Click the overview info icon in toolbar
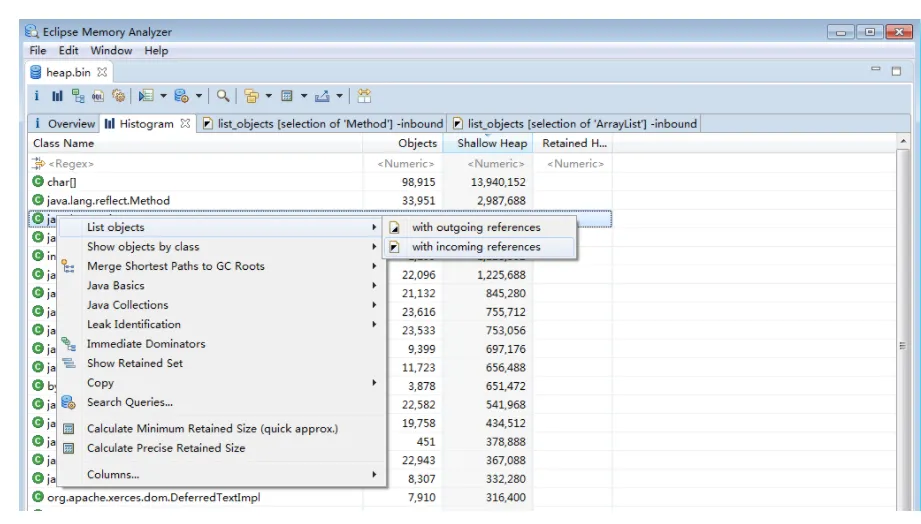Image resolution: width=921 pixels, height=524 pixels. pyautogui.click(x=36, y=97)
